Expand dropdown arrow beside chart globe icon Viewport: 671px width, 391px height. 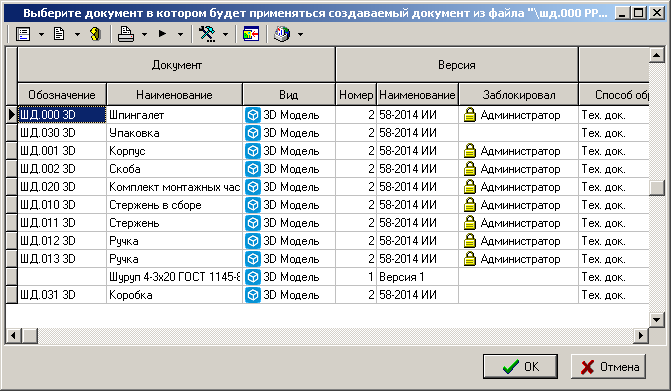[300, 34]
